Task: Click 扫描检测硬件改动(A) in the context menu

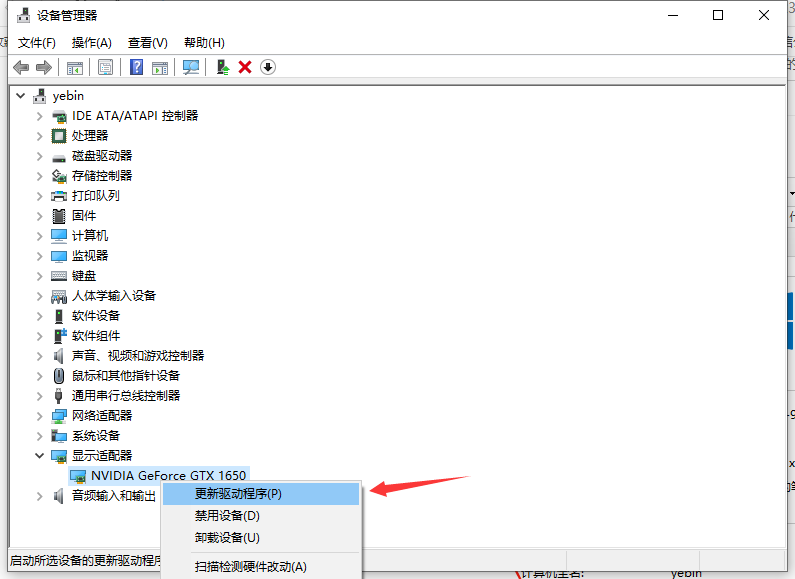Action: (x=250, y=567)
